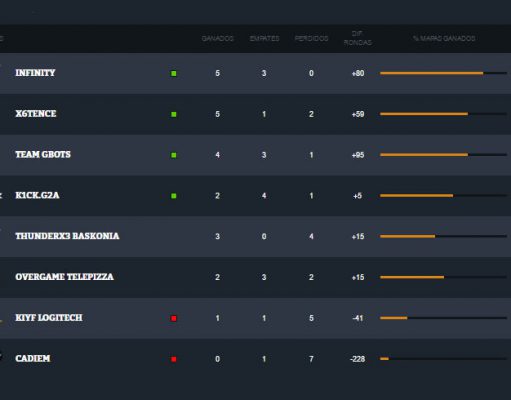The width and height of the screenshot is (511, 400).
Task: Click the GANADOS column header
Action: click(x=218, y=38)
